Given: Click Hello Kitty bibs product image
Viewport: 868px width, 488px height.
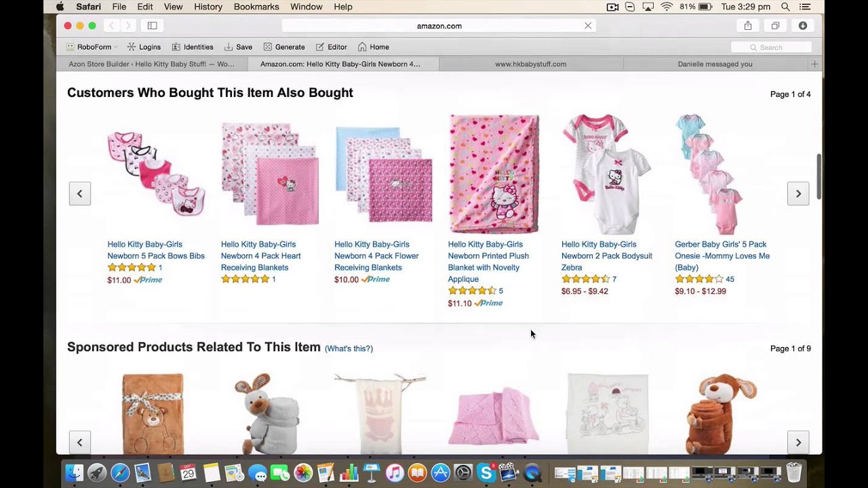Looking at the screenshot, I should coord(156,174).
